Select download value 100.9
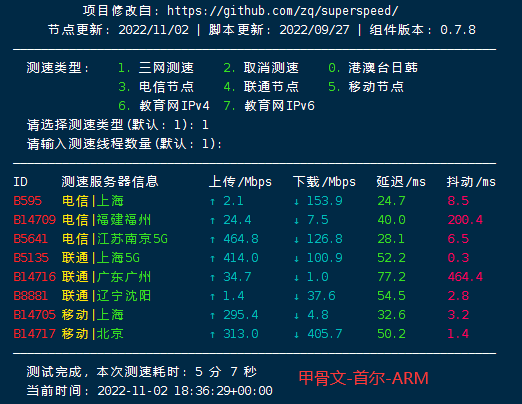Viewport: 522px width, 404px height. click(325, 258)
